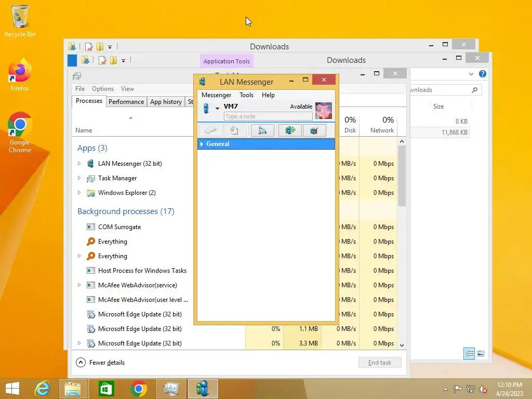Viewport: 532px width, 399px height.
Task: Expand the last Microsoft Edge Update row
Action: tap(79, 343)
